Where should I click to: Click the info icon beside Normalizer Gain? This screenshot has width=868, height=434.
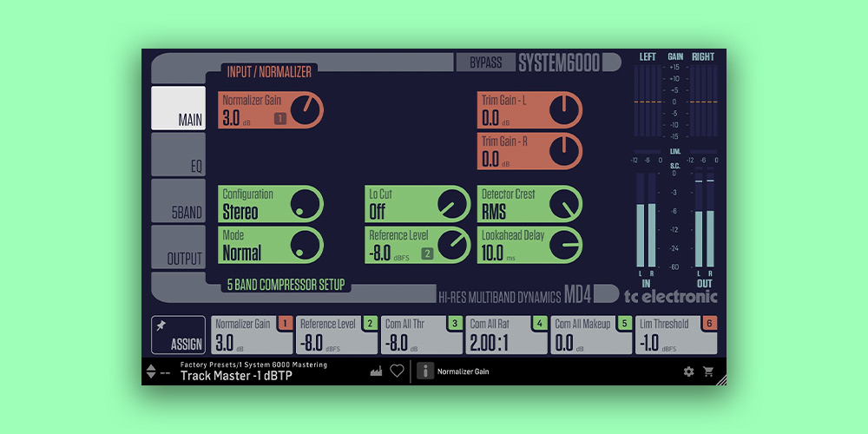425,372
